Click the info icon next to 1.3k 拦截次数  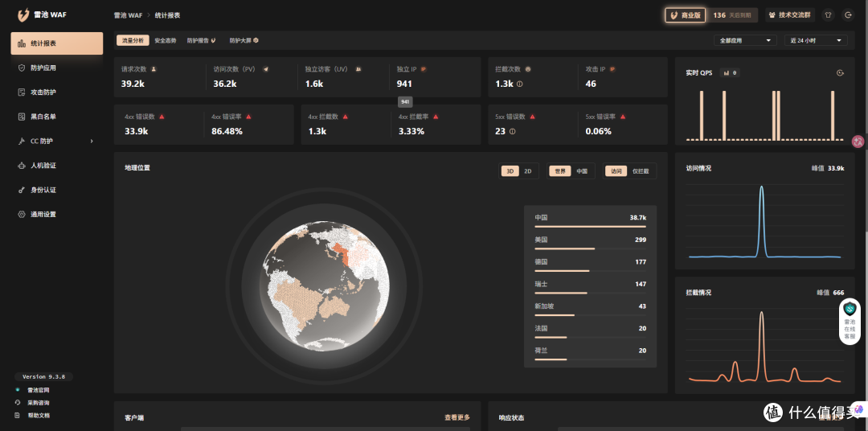(519, 84)
